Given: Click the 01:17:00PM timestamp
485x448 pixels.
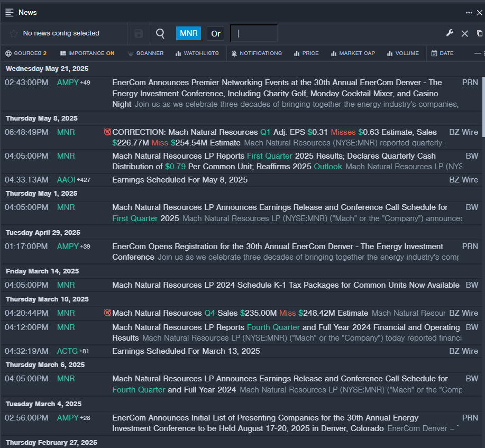Looking at the screenshot, I should tap(26, 246).
